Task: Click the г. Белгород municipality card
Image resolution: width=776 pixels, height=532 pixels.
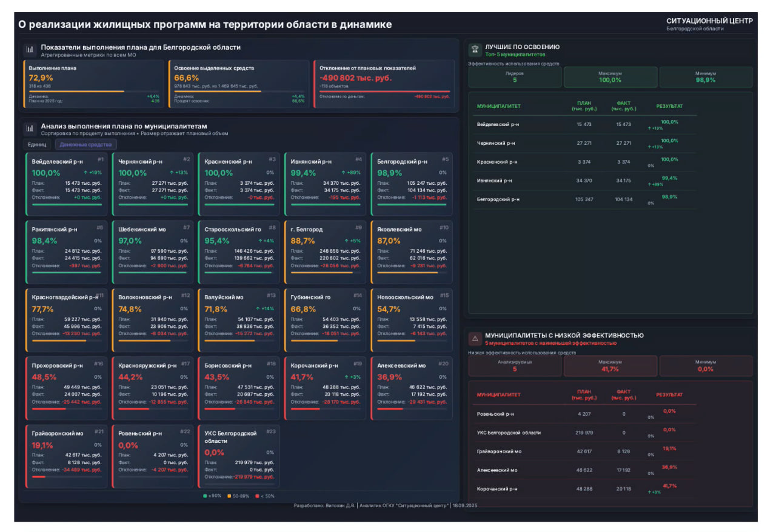Action: pyautogui.click(x=325, y=252)
